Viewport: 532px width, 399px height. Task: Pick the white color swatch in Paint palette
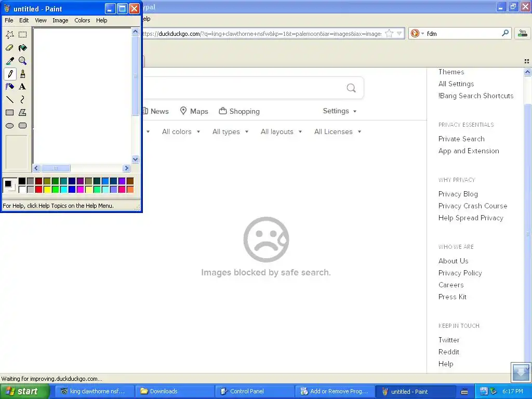coord(22,189)
